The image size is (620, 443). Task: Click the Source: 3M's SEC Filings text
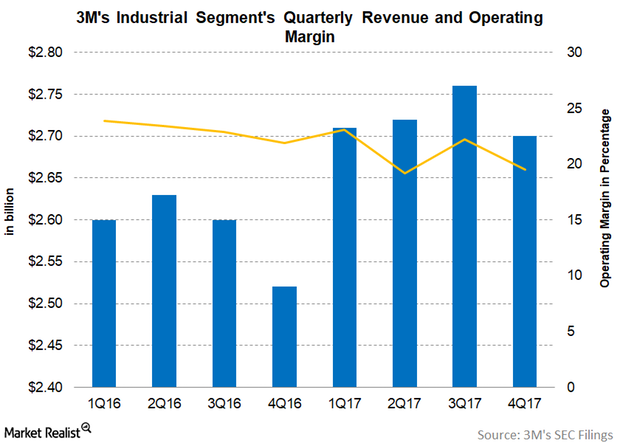pyautogui.click(x=545, y=435)
